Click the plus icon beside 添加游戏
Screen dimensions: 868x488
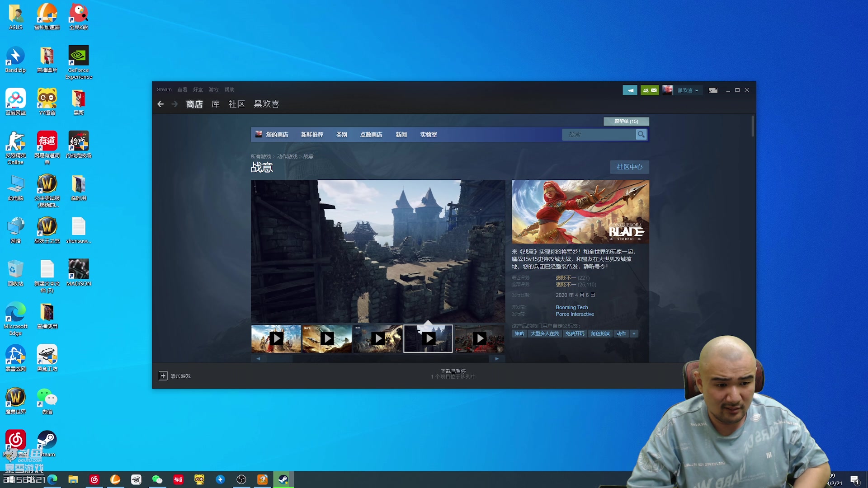point(163,376)
